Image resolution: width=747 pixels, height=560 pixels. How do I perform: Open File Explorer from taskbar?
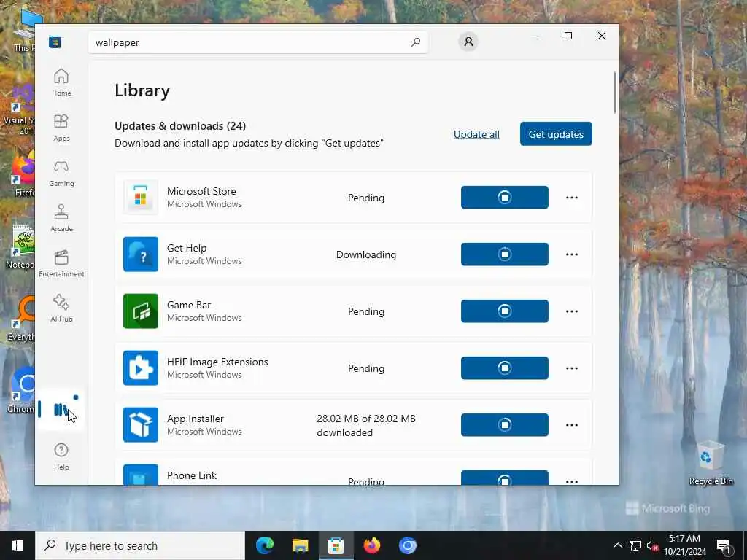click(300, 545)
